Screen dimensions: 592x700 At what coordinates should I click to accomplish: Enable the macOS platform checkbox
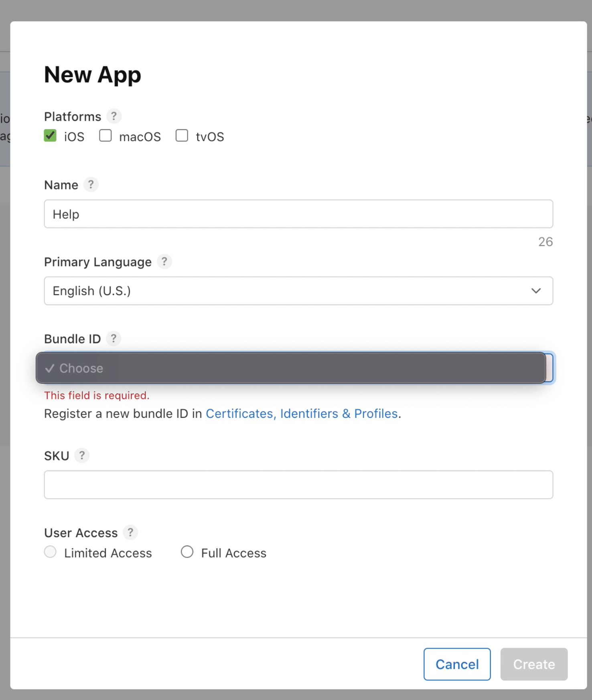[x=105, y=136]
